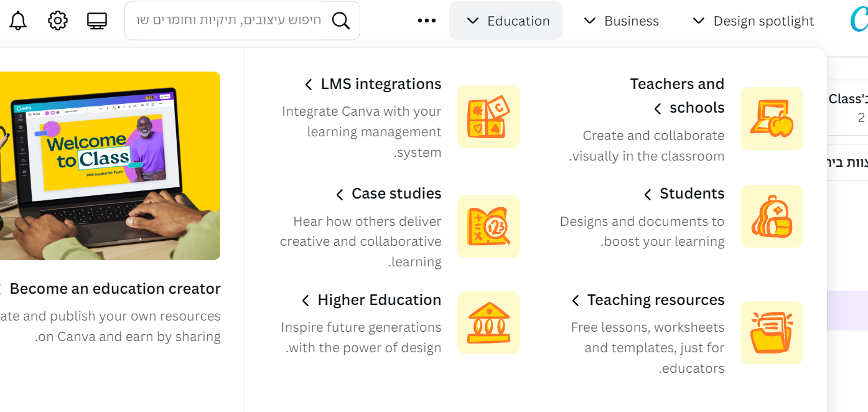Collapse the Education dropdown menu
The width and height of the screenshot is (868, 412).
point(506,21)
